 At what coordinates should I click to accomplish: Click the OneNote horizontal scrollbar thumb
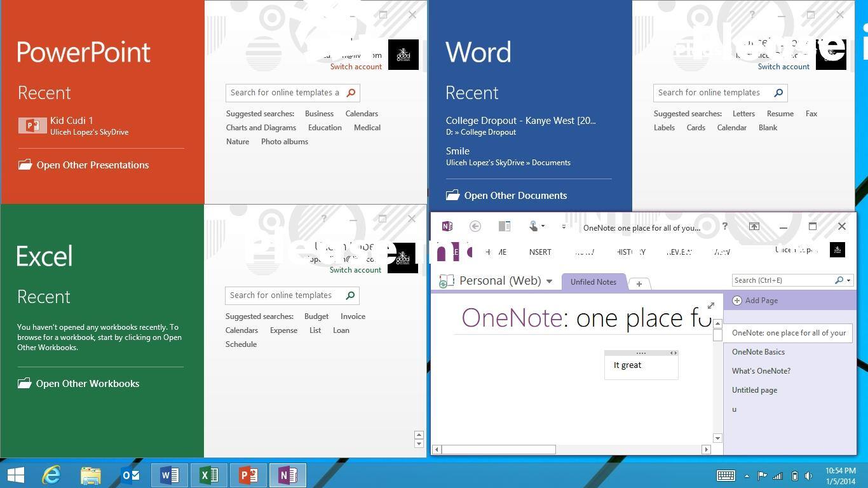pyautogui.click(x=499, y=449)
